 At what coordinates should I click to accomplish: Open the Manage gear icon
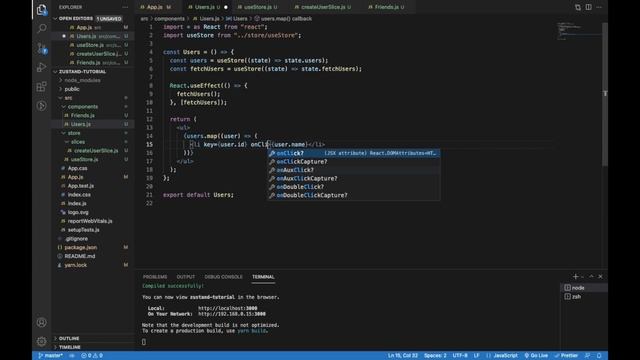[41, 341]
